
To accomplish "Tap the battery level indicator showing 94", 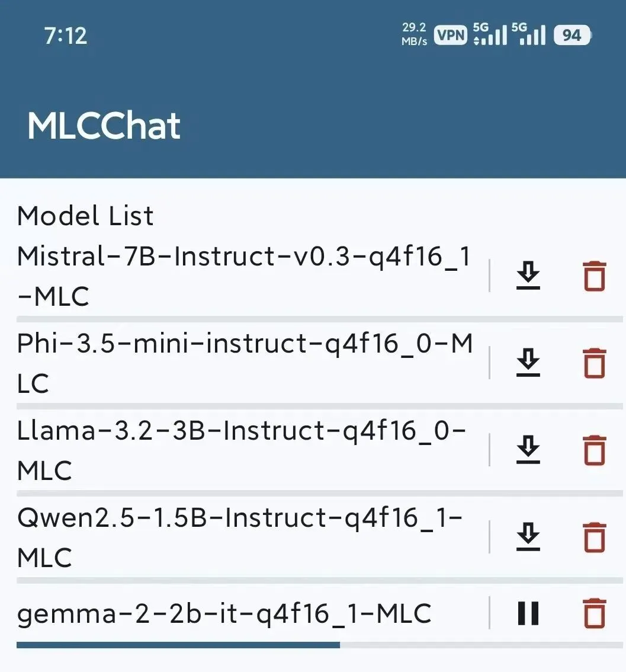I will point(572,35).
